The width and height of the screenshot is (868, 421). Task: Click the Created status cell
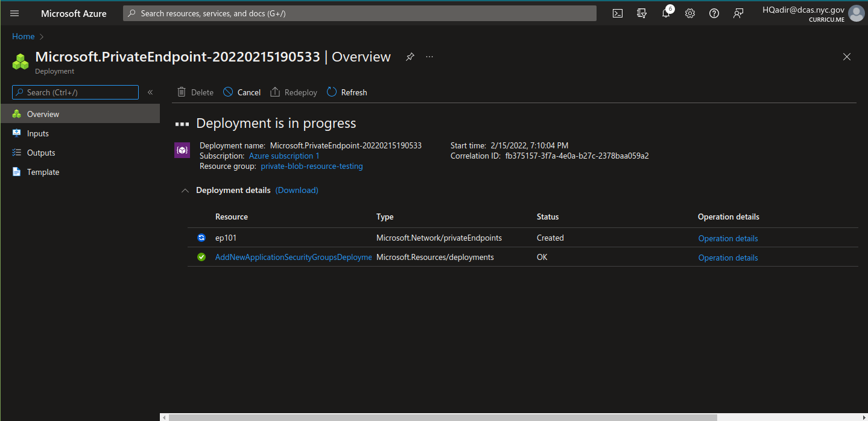(x=550, y=238)
